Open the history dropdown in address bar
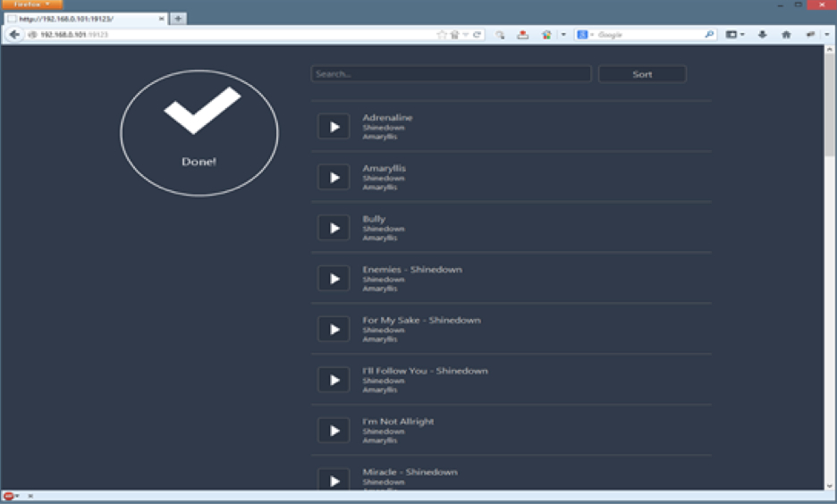Viewport: 837px width, 504px height. point(466,35)
